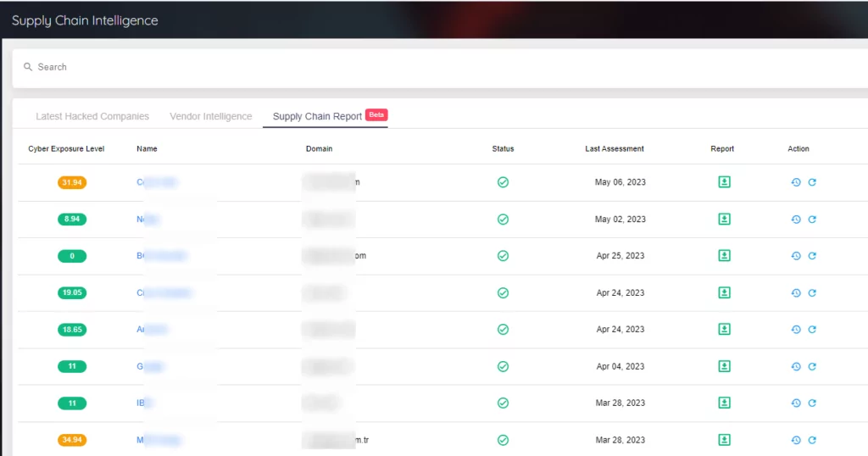Open company link in the 34.94 row
Image resolution: width=868 pixels, height=456 pixels.
pos(159,440)
